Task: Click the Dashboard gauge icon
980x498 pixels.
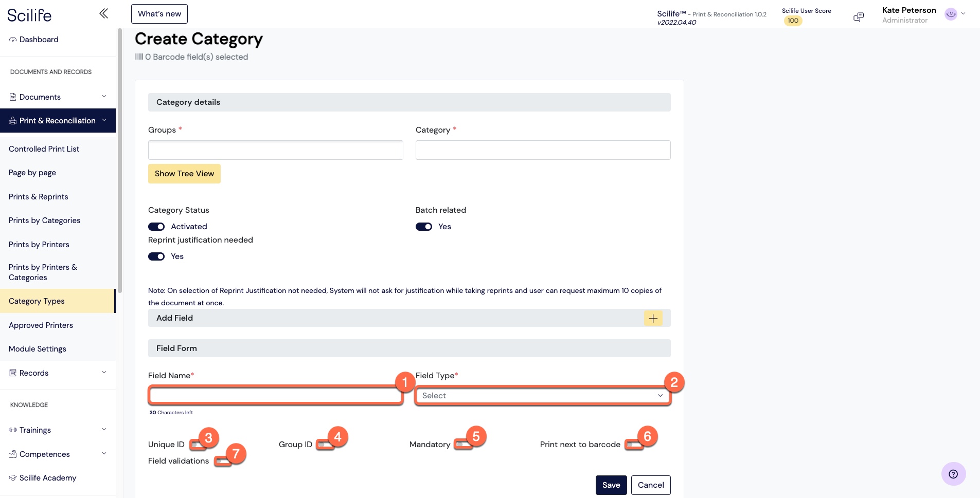Action: point(13,40)
